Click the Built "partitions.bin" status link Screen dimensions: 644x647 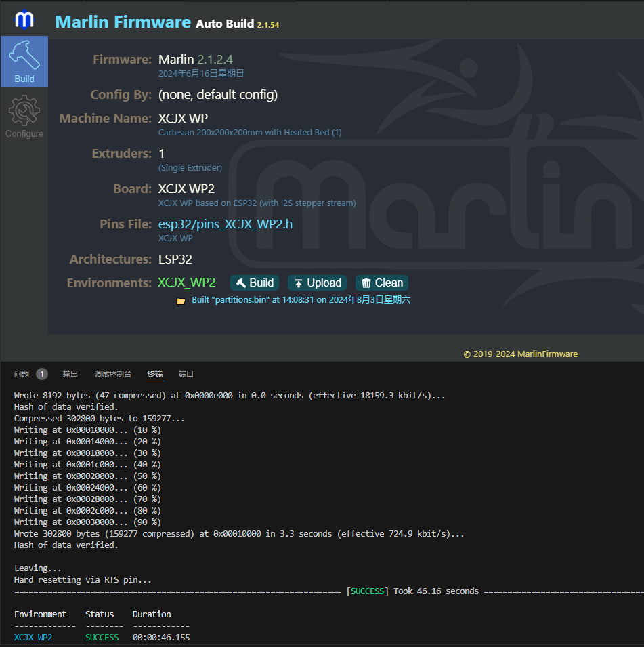(301, 300)
